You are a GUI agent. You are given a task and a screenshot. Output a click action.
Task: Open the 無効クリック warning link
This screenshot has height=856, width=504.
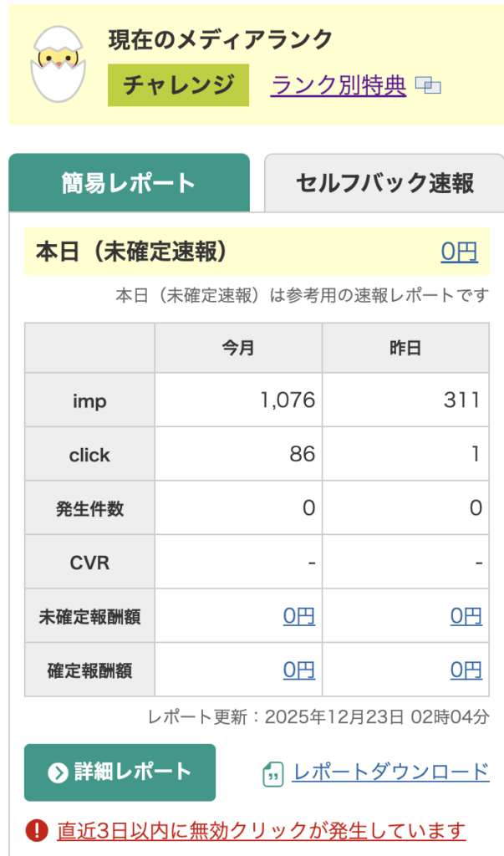(261, 831)
